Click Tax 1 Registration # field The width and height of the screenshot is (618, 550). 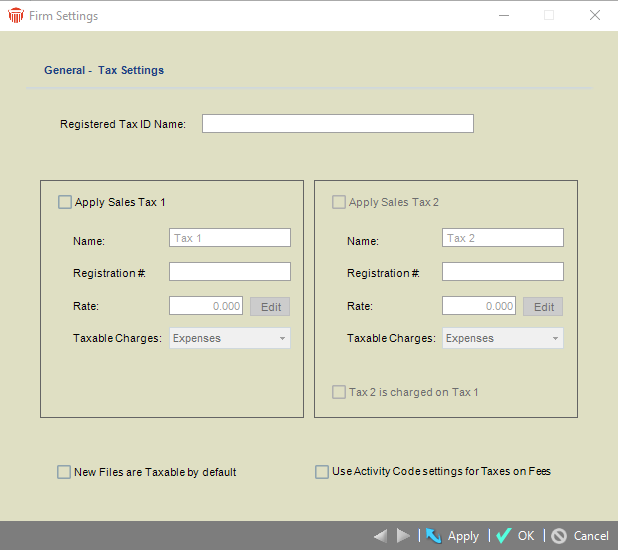[230, 272]
